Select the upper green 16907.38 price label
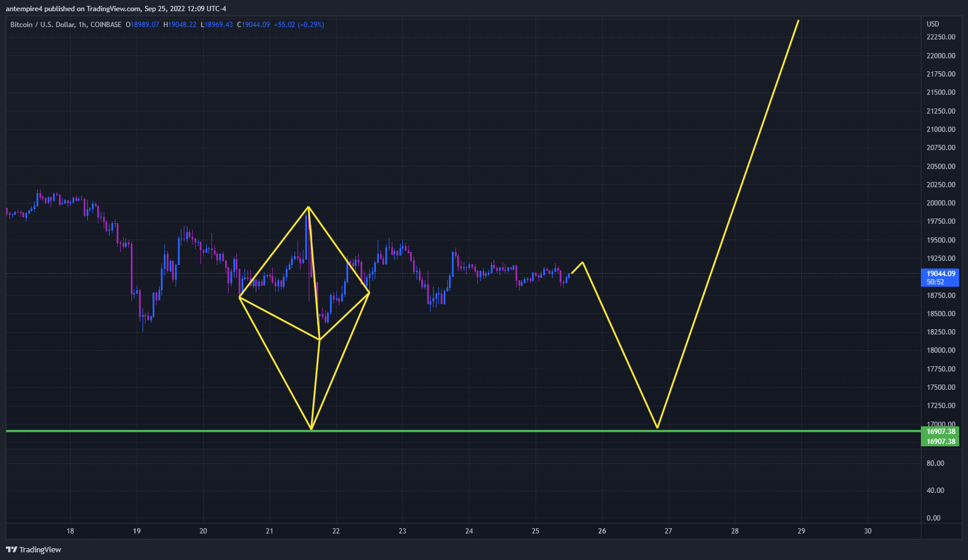Screen dimensions: 968x560 click(x=940, y=432)
